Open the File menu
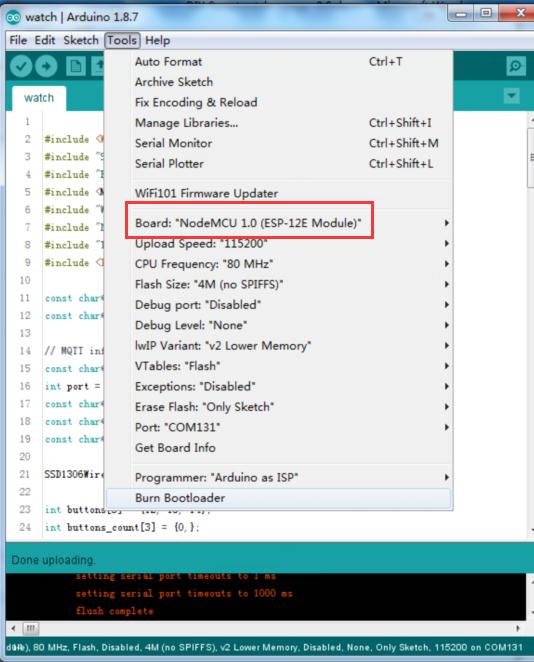Viewport: 534px width, 662px height. [18, 41]
